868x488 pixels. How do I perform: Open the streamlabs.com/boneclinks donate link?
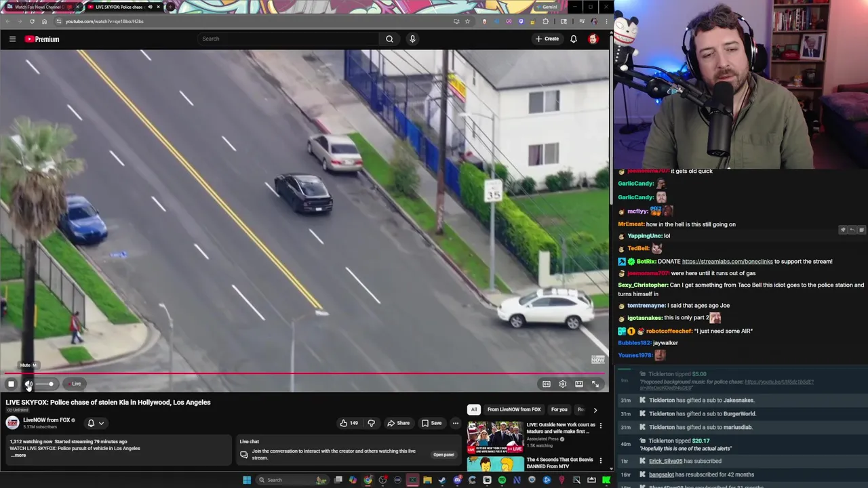tap(727, 261)
